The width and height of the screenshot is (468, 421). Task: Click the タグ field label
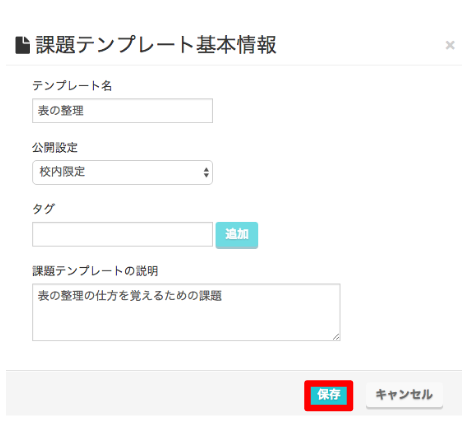43,209
